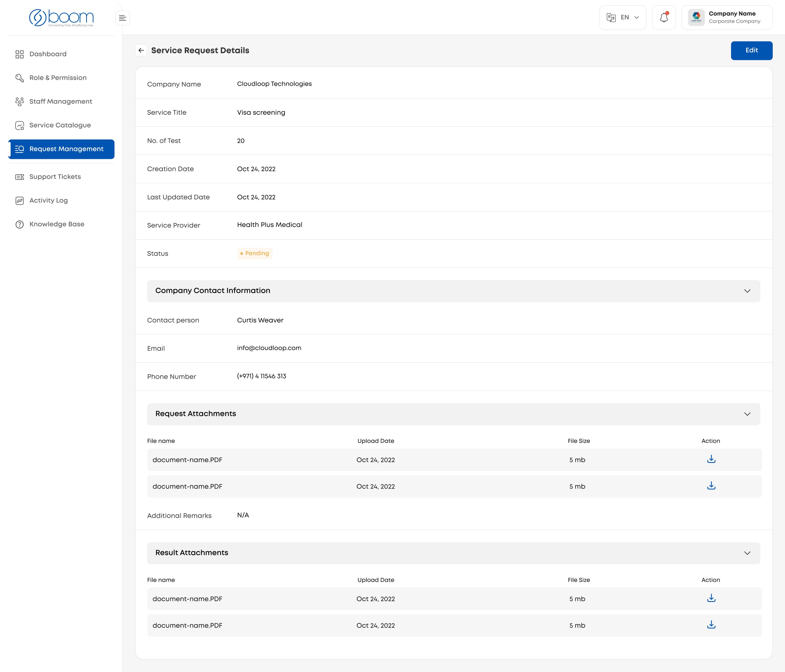Click phone number (+971) 4 11546 313

click(261, 376)
